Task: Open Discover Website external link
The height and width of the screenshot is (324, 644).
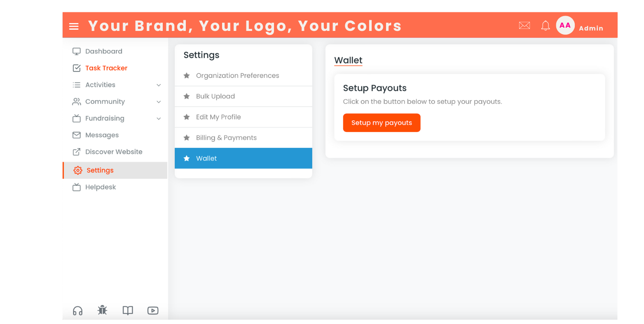Action: point(108,152)
